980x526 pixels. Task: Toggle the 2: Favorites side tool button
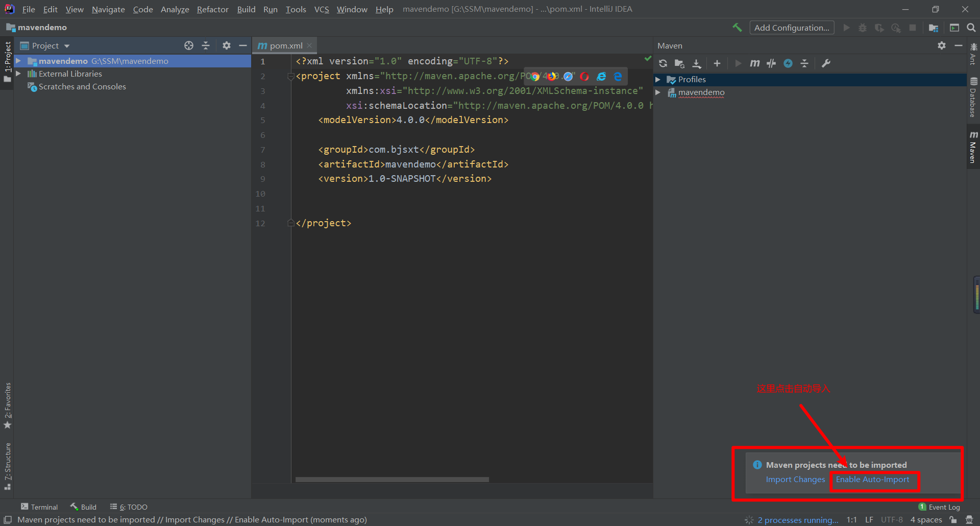pos(7,405)
